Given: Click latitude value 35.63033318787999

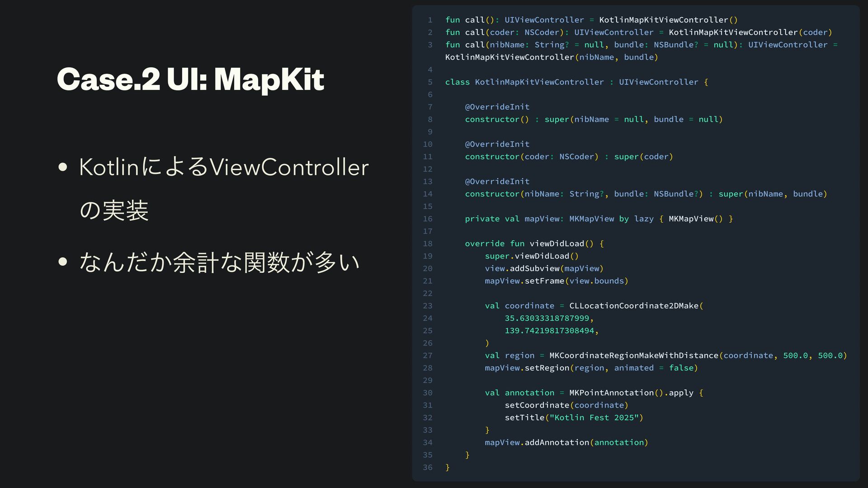Looking at the screenshot, I should (547, 318).
